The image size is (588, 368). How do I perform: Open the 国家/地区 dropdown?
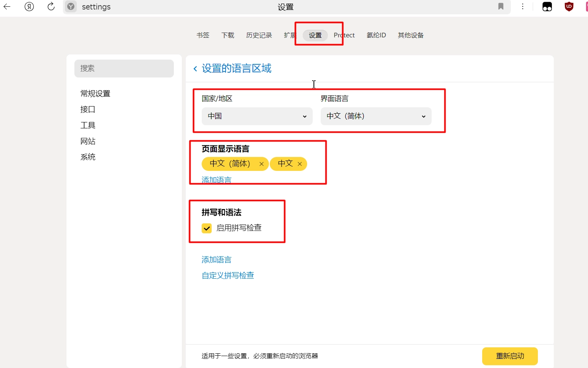point(257,116)
